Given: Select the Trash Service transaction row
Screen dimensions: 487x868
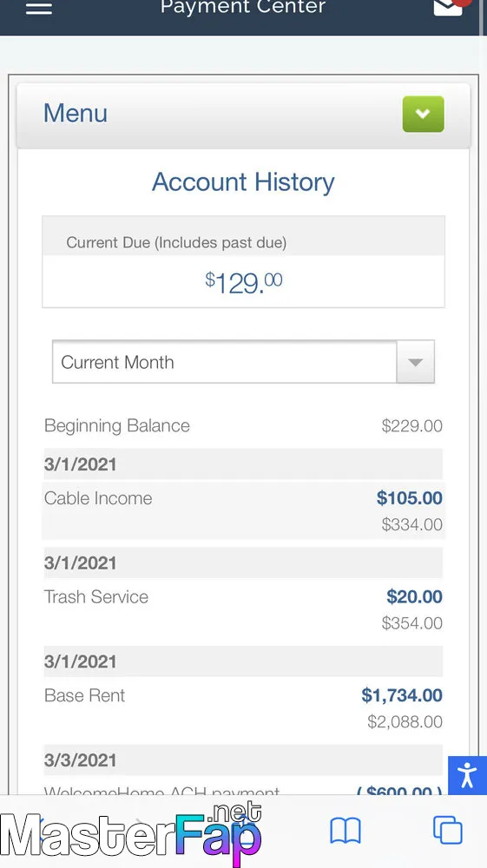Looking at the screenshot, I should [x=243, y=609].
